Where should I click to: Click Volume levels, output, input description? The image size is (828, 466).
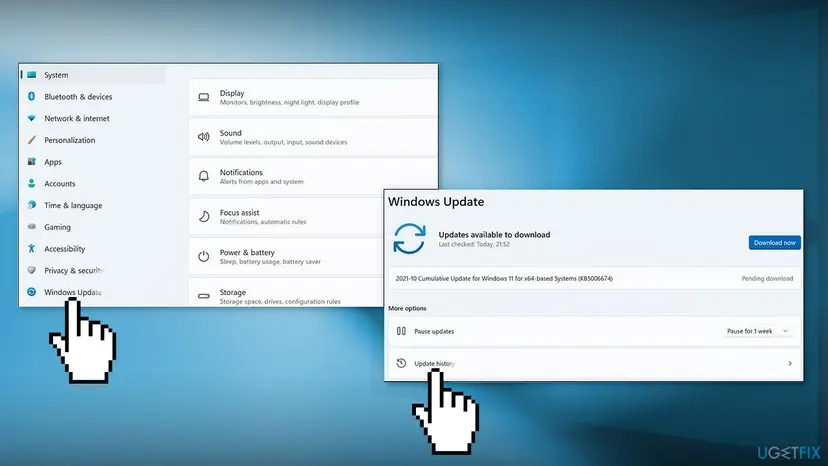pos(284,142)
